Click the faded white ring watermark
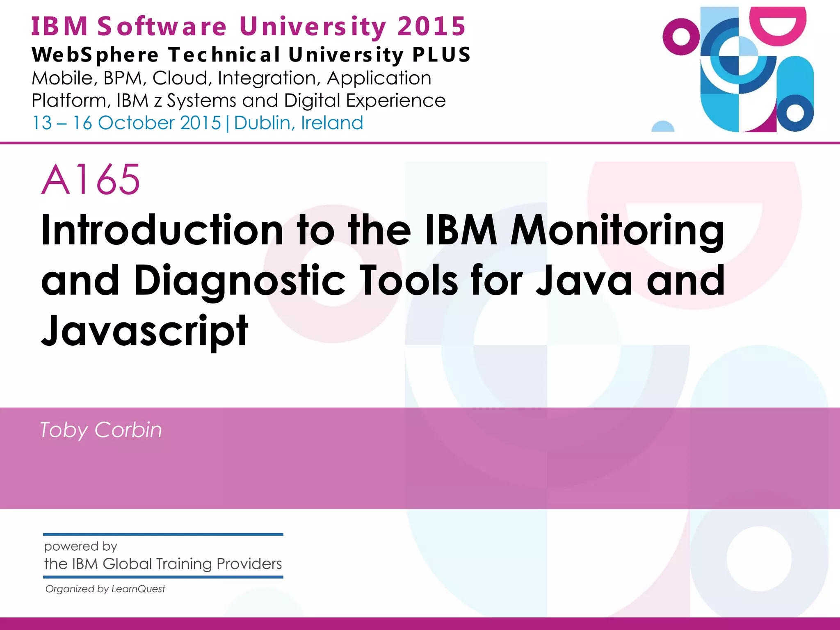The width and height of the screenshot is (840, 630). (x=759, y=559)
